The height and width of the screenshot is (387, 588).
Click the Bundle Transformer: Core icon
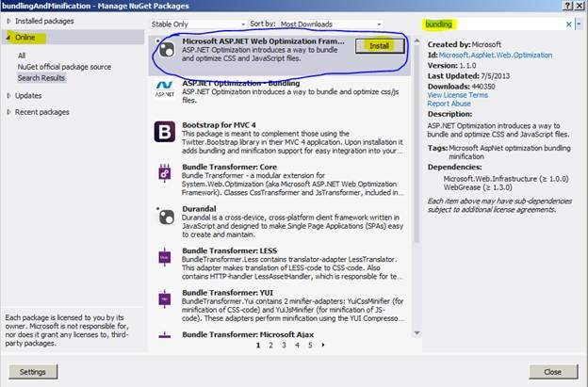pos(165,173)
